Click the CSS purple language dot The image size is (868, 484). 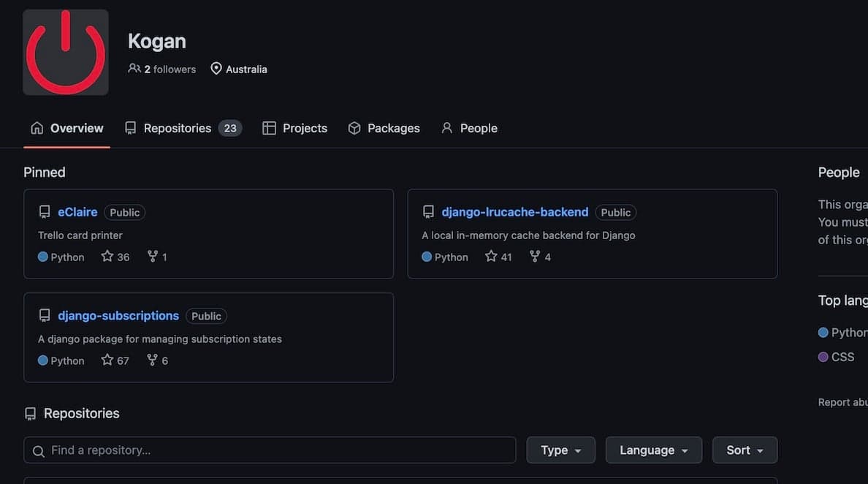point(823,357)
